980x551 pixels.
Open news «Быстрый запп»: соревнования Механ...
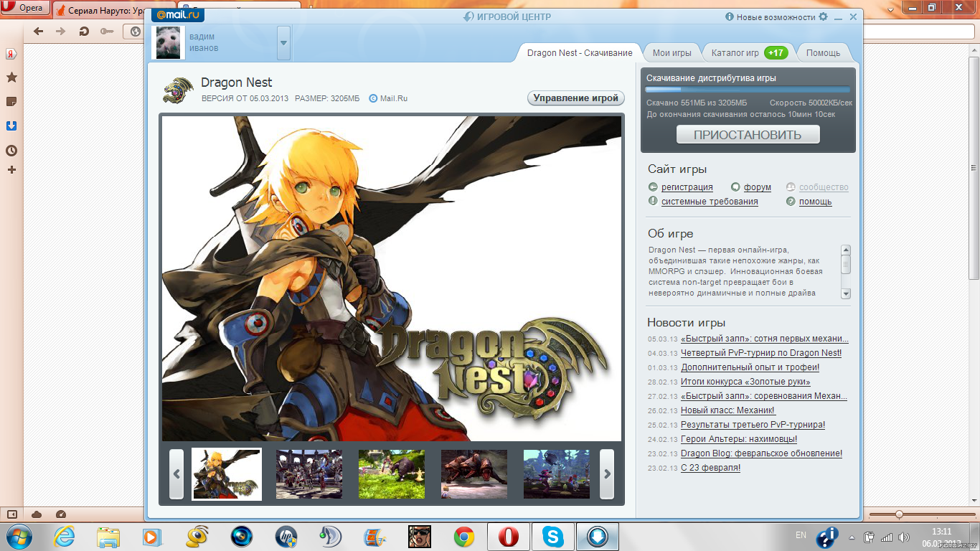tap(764, 396)
